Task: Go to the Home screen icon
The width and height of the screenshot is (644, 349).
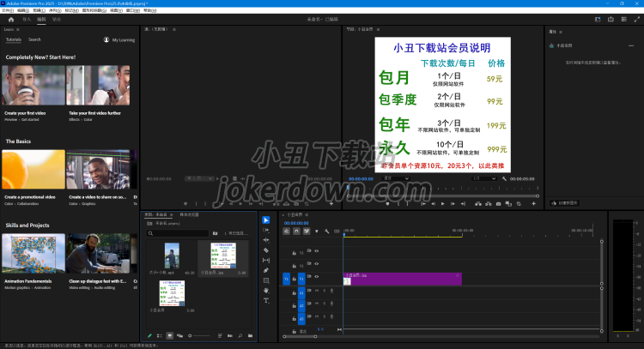Action: click(x=10, y=18)
